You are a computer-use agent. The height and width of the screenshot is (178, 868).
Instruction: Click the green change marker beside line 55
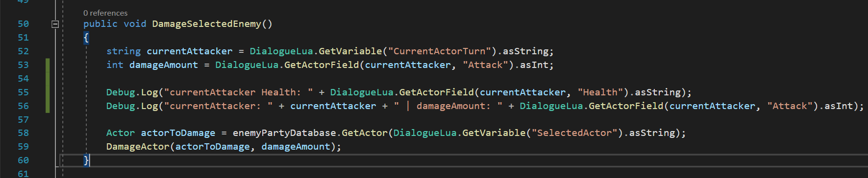coord(48,92)
